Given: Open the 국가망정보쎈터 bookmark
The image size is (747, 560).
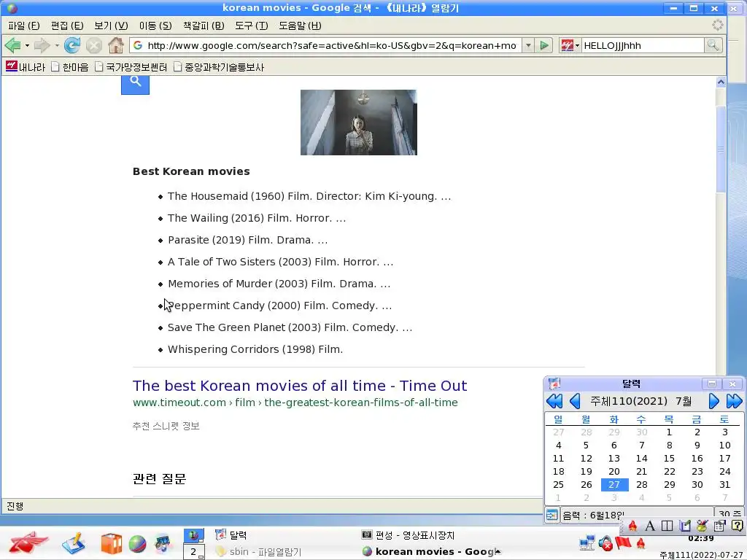Looking at the screenshot, I should point(131,67).
